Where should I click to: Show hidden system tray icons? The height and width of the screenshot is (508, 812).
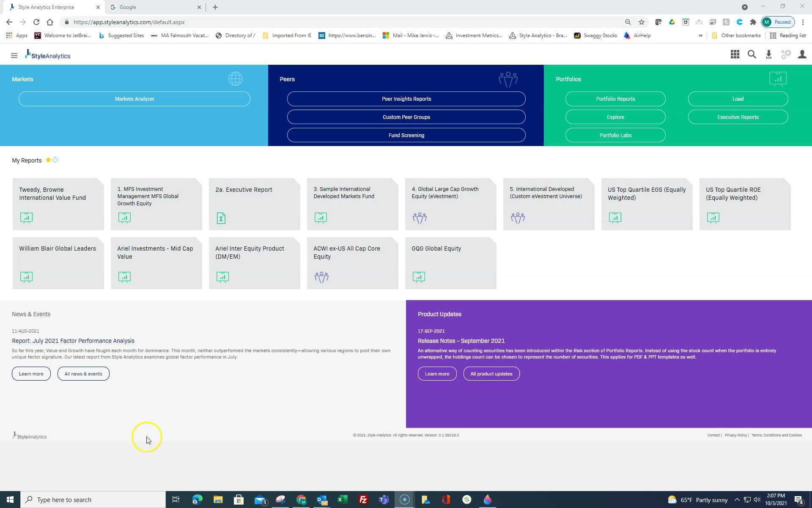tap(737, 500)
